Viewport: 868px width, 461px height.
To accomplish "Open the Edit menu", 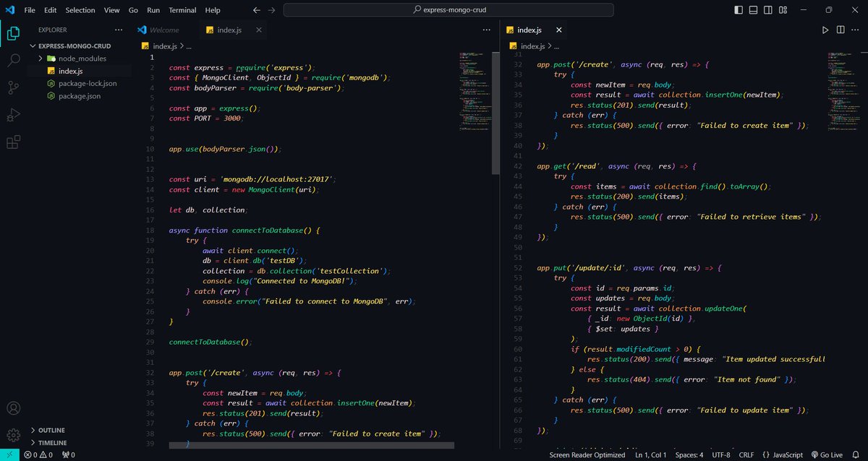I will click(50, 10).
